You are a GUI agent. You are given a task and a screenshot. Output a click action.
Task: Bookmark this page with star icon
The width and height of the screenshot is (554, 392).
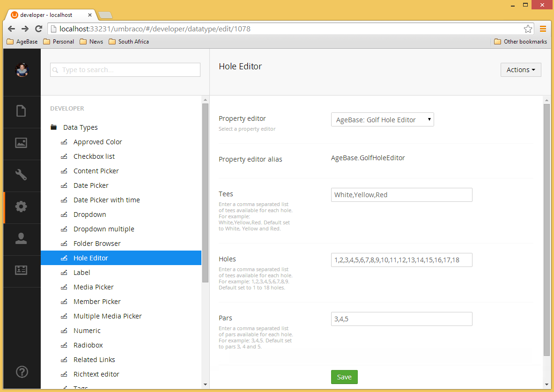tap(528, 29)
